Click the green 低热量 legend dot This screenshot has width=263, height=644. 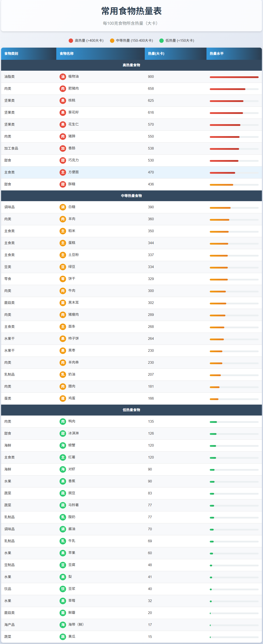161,41
